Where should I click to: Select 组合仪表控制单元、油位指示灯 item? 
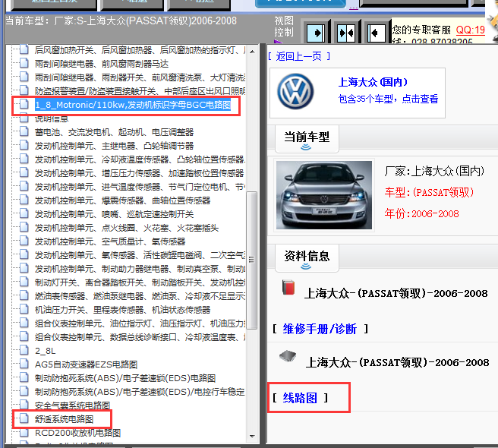tap(140, 323)
